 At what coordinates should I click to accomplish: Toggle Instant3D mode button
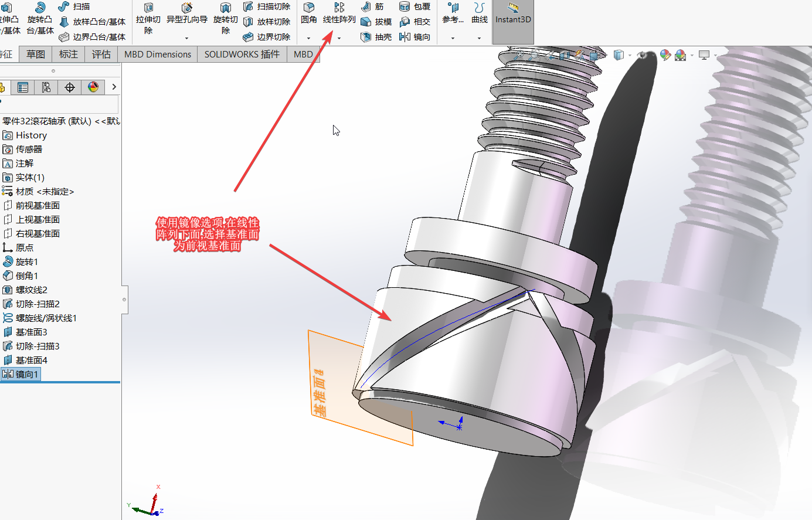(x=513, y=22)
